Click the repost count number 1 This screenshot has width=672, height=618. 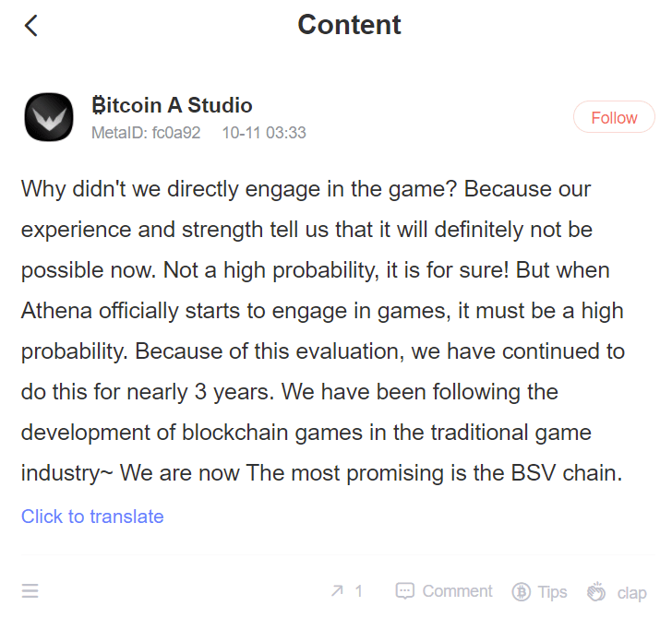pyautogui.click(x=359, y=591)
